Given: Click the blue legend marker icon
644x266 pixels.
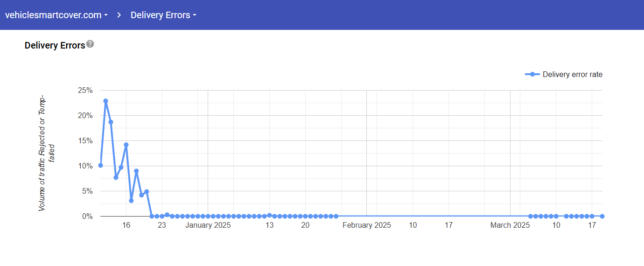Looking at the screenshot, I should click(x=532, y=75).
